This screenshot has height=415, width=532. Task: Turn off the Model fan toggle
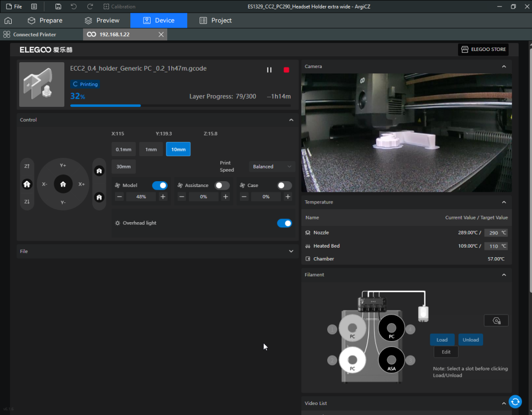click(160, 185)
